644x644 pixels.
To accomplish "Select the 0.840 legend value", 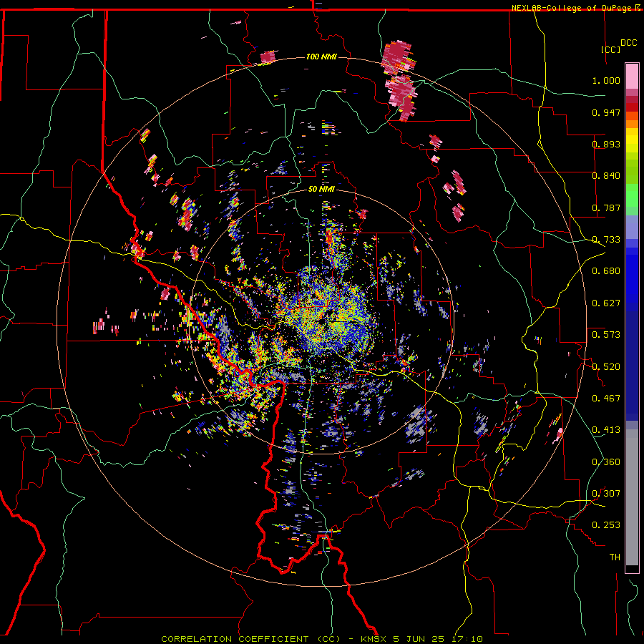I will pyautogui.click(x=606, y=176).
